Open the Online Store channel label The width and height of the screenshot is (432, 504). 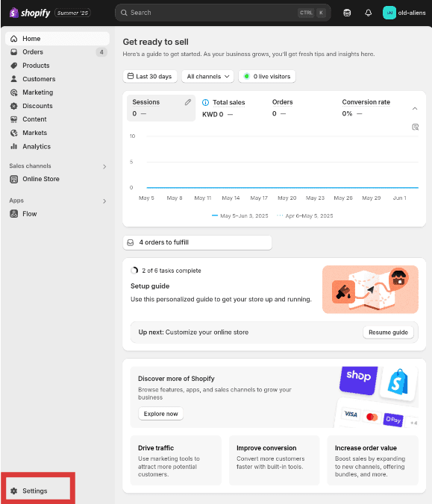[x=41, y=179]
